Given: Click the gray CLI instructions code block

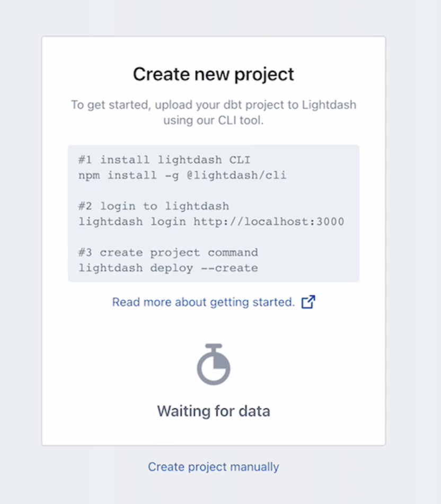Looking at the screenshot, I should tap(213, 212).
